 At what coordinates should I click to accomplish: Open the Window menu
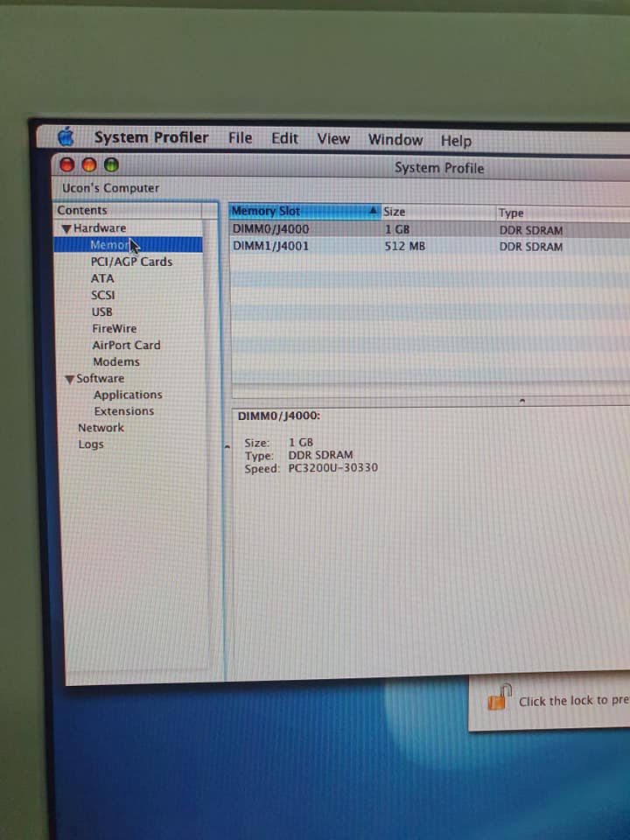tap(395, 140)
